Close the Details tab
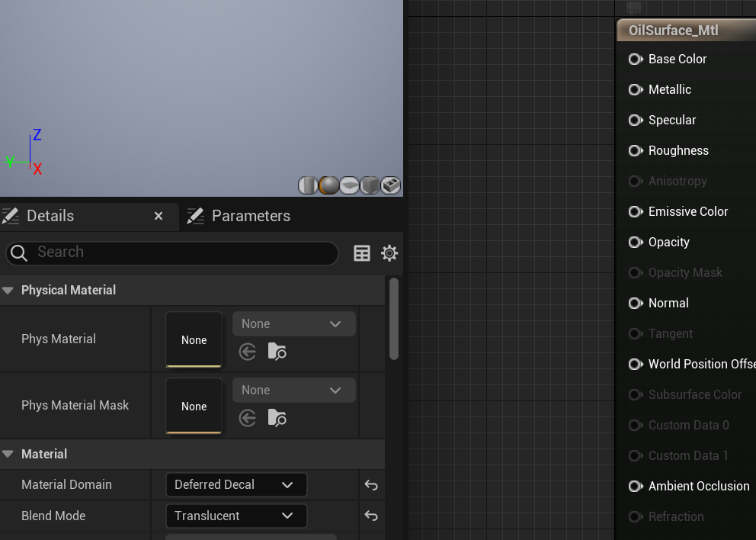Image resolution: width=756 pixels, height=540 pixels. pyautogui.click(x=159, y=216)
